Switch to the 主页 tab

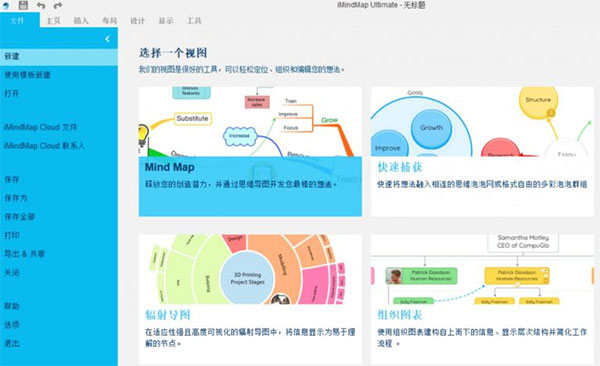point(53,21)
